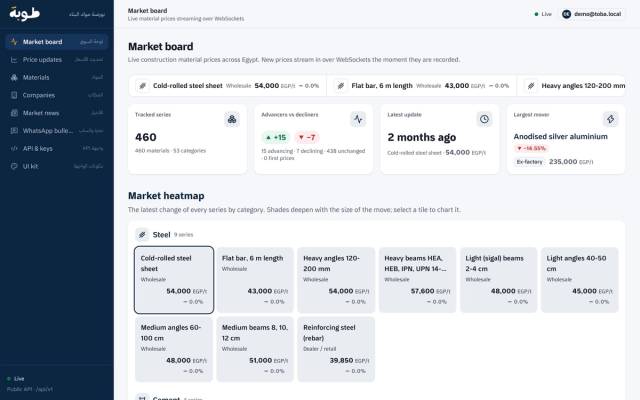
Task: Click the Latest update clock icon
Action: 484,119
